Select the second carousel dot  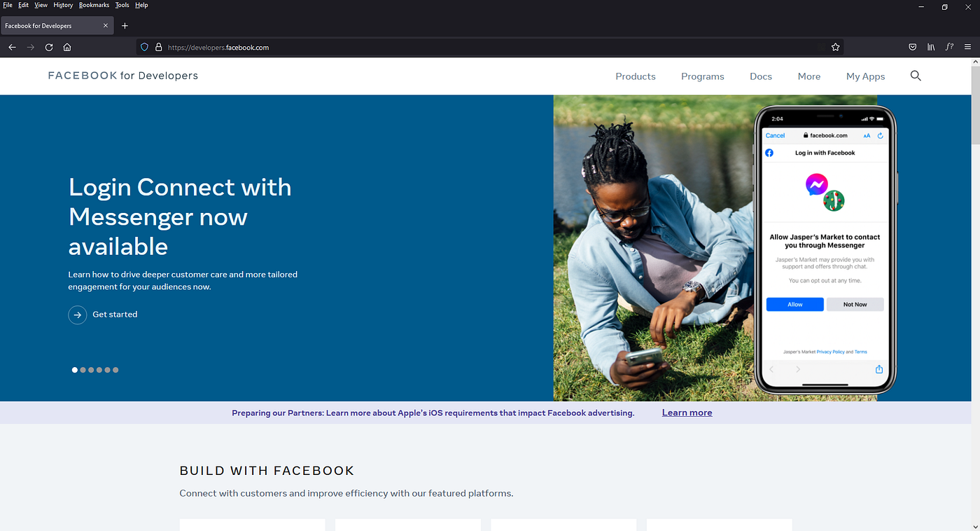coord(83,370)
